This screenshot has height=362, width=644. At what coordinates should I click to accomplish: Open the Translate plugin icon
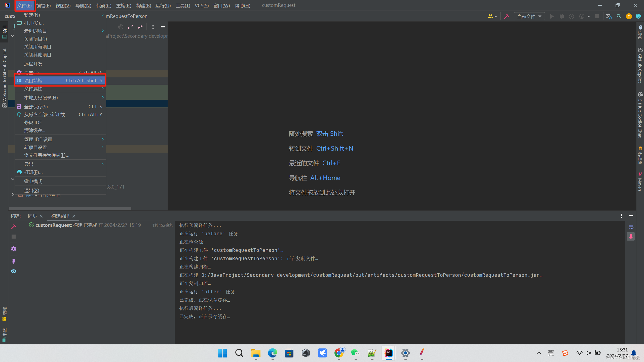click(609, 16)
